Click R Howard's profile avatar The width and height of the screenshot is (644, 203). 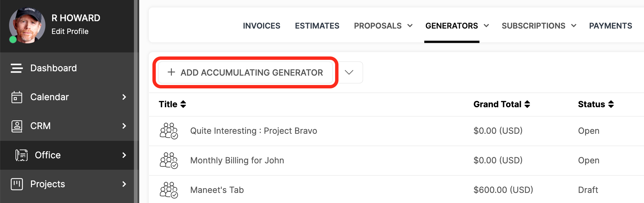click(x=27, y=26)
